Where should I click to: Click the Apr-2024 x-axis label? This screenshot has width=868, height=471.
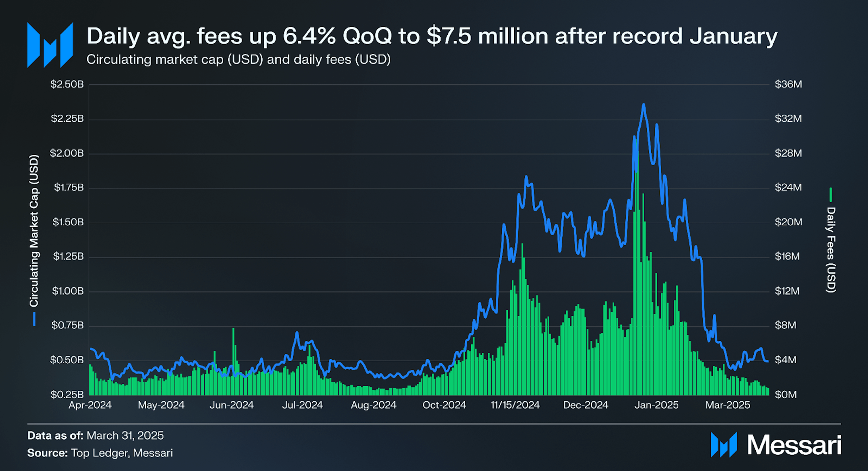[x=90, y=405]
